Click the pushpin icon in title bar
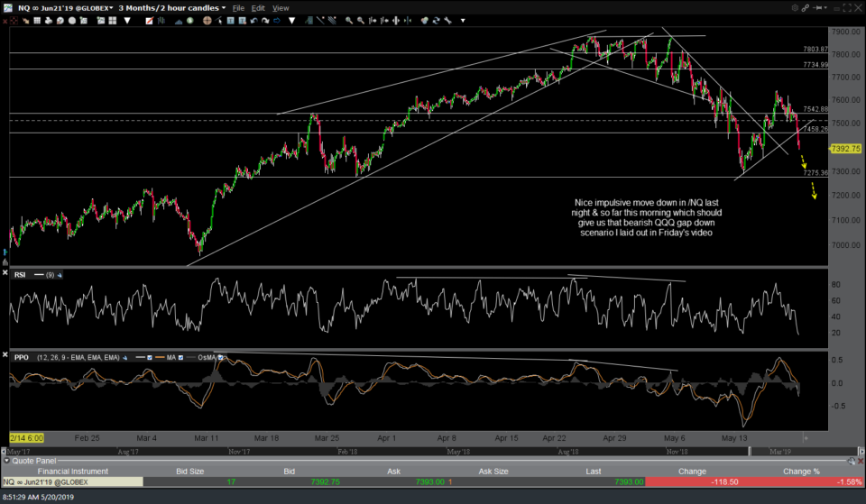This screenshot has width=866, height=504. (x=818, y=8)
